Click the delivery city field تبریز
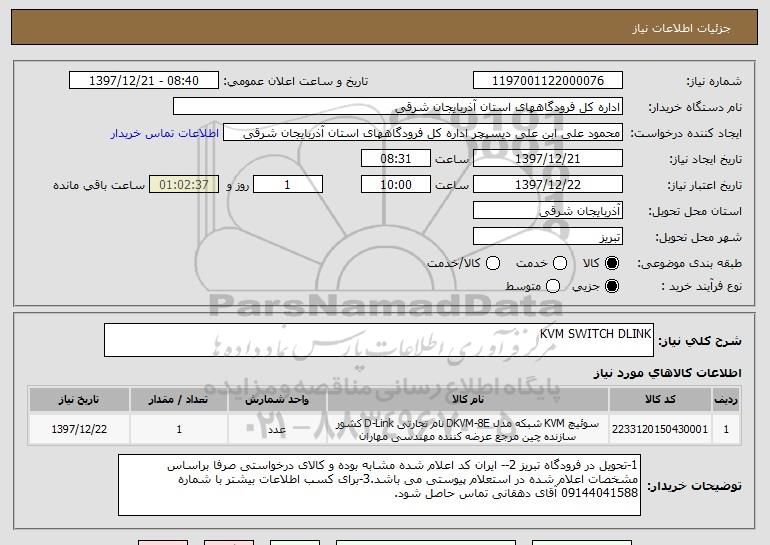Image resolution: width=770 pixels, height=545 pixels. pyautogui.click(x=548, y=237)
